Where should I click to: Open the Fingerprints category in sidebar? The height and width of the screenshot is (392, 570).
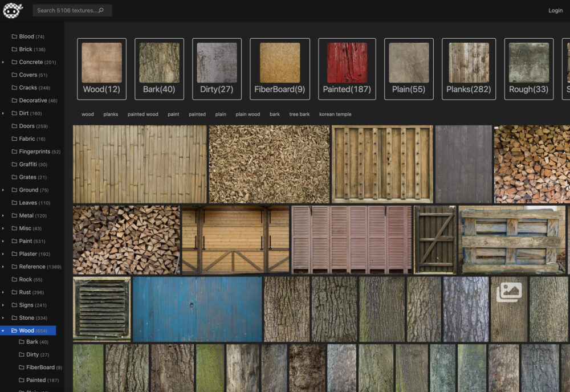point(34,152)
